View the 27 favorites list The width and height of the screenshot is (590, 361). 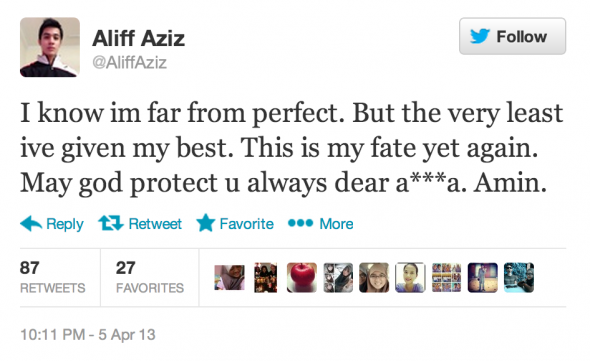(150, 277)
